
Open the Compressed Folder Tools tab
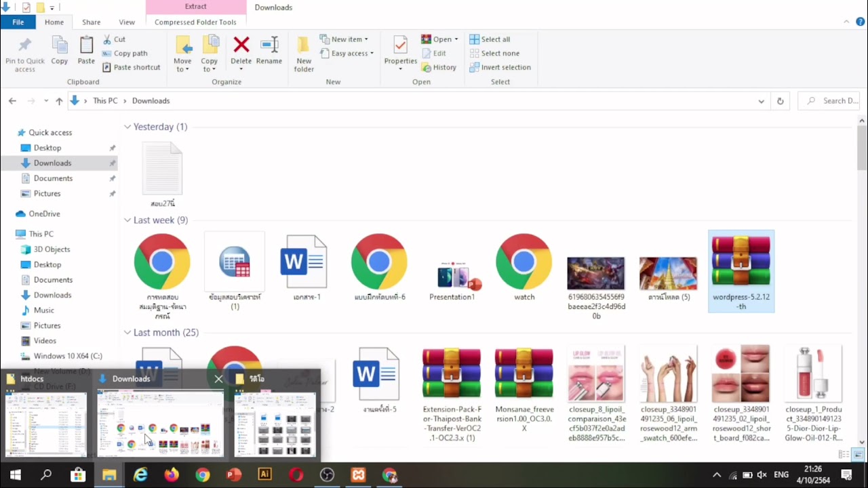(x=195, y=22)
